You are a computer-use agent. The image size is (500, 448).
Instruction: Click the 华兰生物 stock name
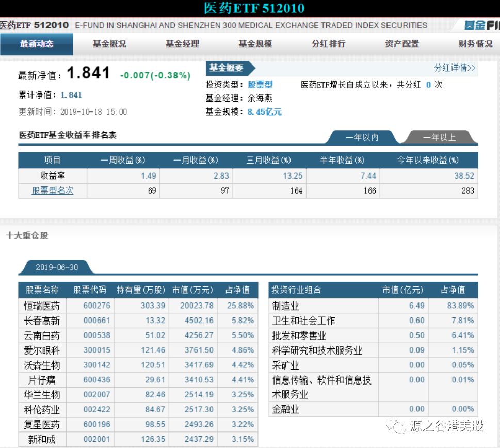42,395
